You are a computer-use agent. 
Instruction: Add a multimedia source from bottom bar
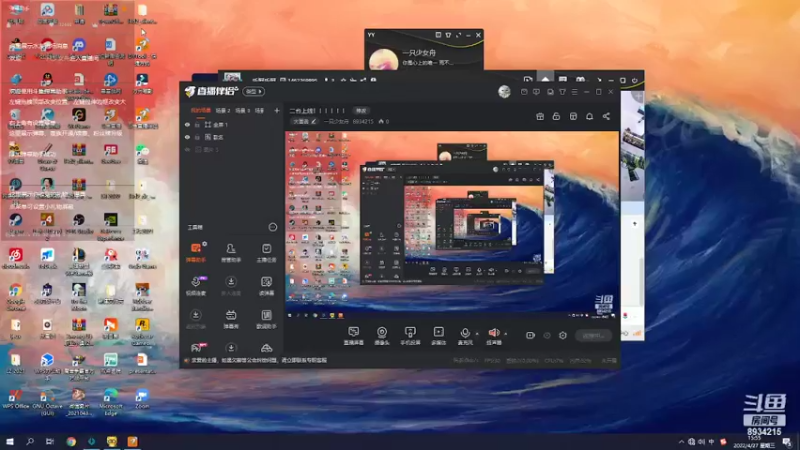pyautogui.click(x=438, y=336)
